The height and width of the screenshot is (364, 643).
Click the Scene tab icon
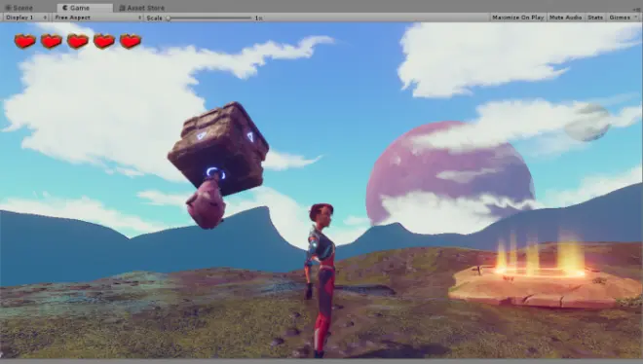pos(8,8)
